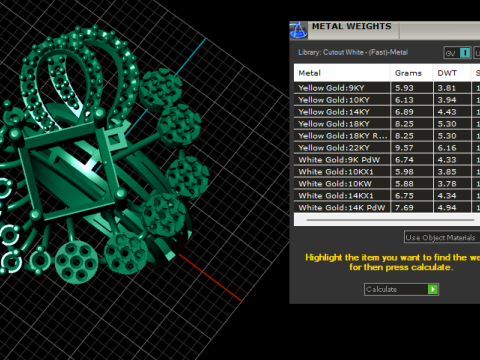Click the 5.88 grams value for 10KW
480x360 pixels.
404,184
